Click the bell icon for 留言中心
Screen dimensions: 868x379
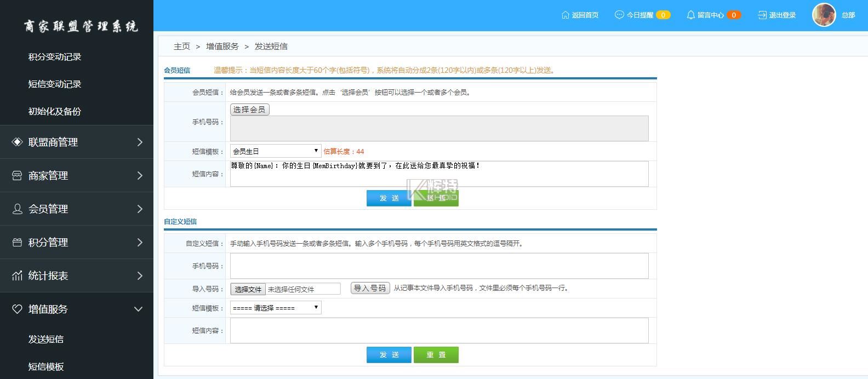coord(690,15)
